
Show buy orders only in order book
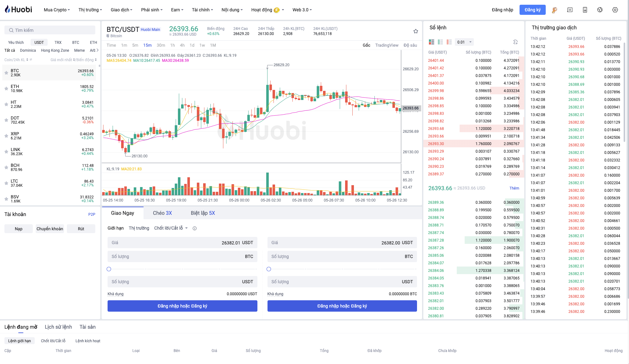coord(440,42)
